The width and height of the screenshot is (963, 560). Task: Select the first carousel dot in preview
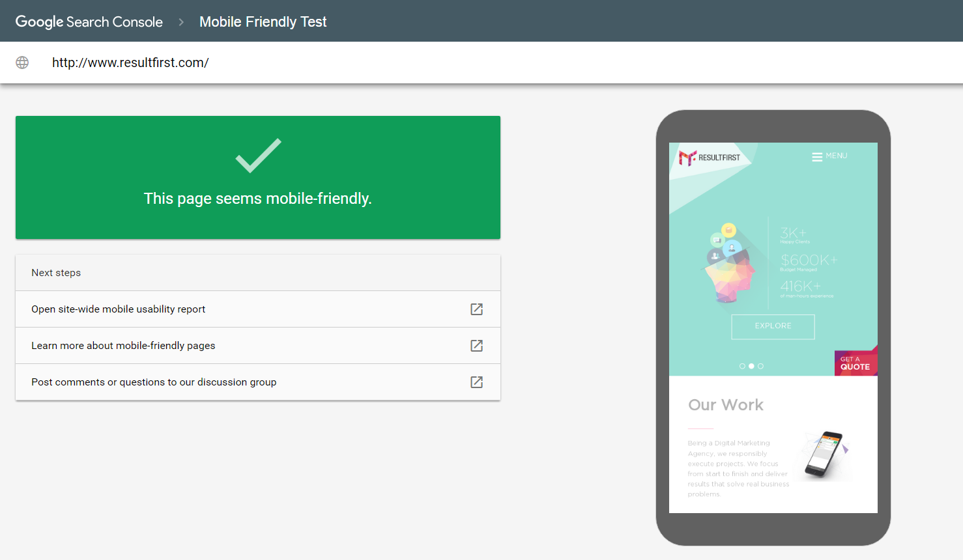point(742,366)
